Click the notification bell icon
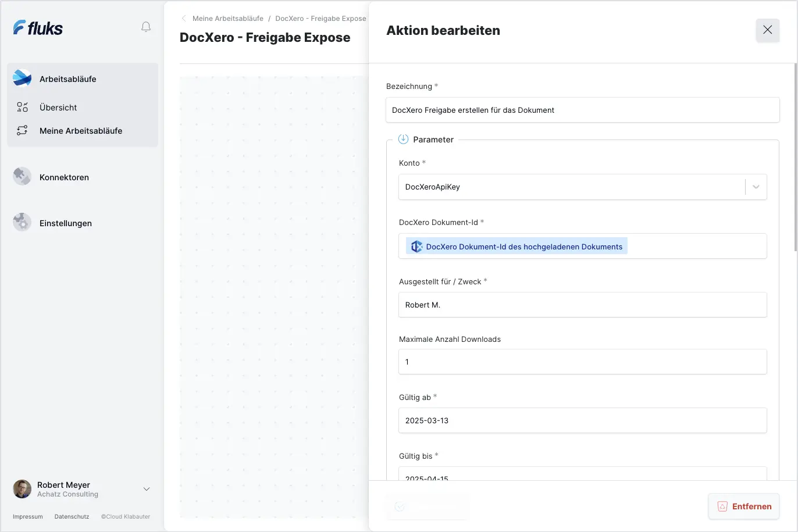 (146, 27)
